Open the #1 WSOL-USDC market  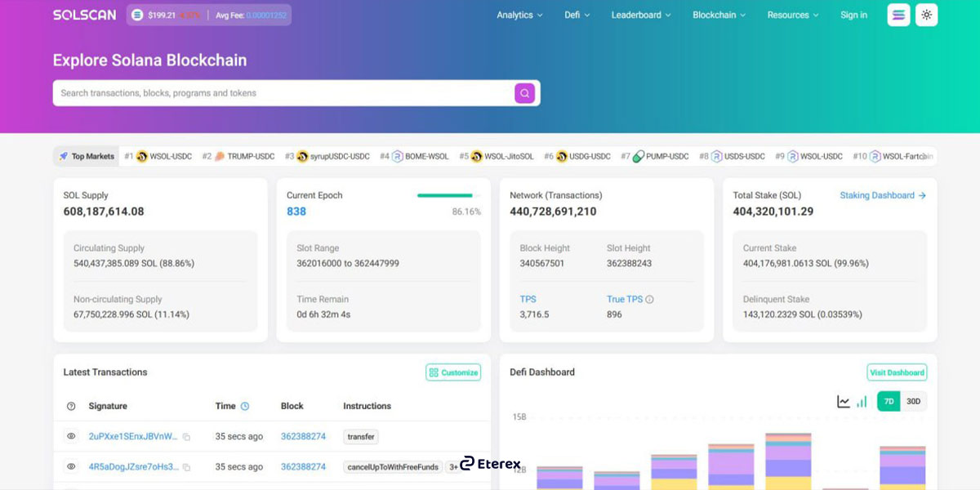point(158,156)
